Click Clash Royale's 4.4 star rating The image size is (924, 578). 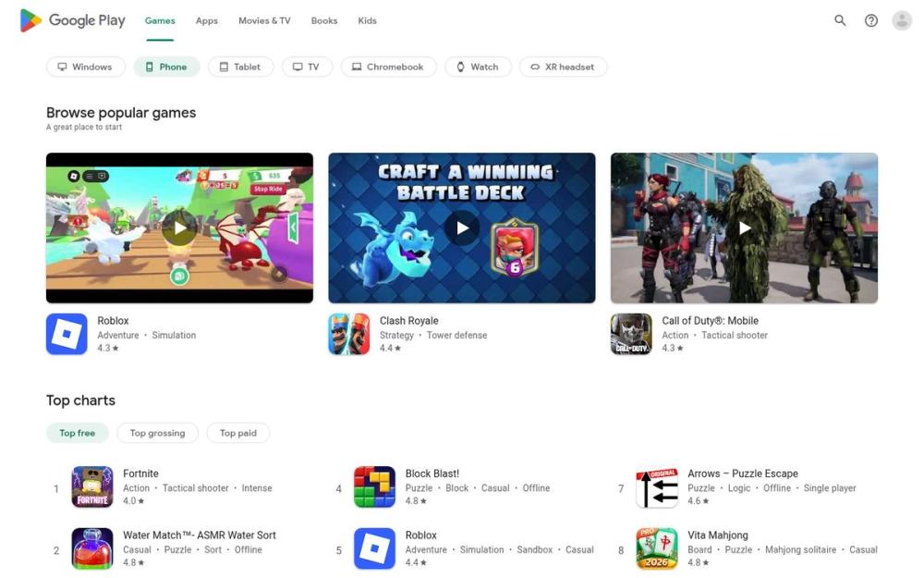pos(390,348)
